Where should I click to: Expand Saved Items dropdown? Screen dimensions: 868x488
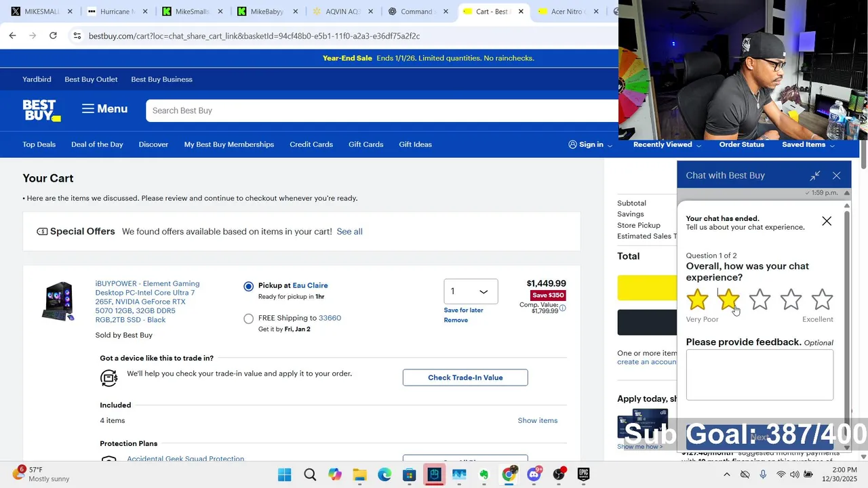832,145
